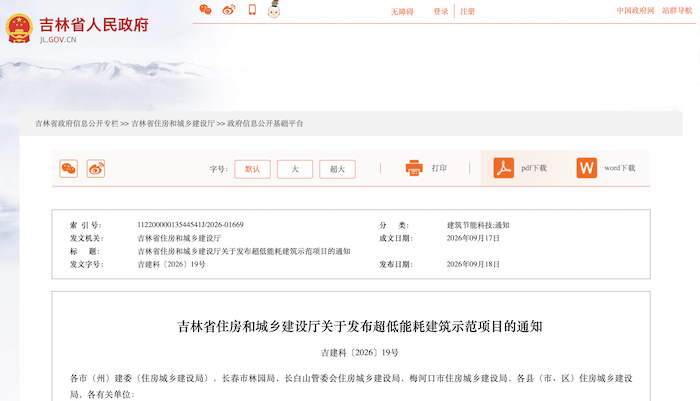Click the cartoon mascot assistant icon
700x401 pixels.
[x=274, y=9]
